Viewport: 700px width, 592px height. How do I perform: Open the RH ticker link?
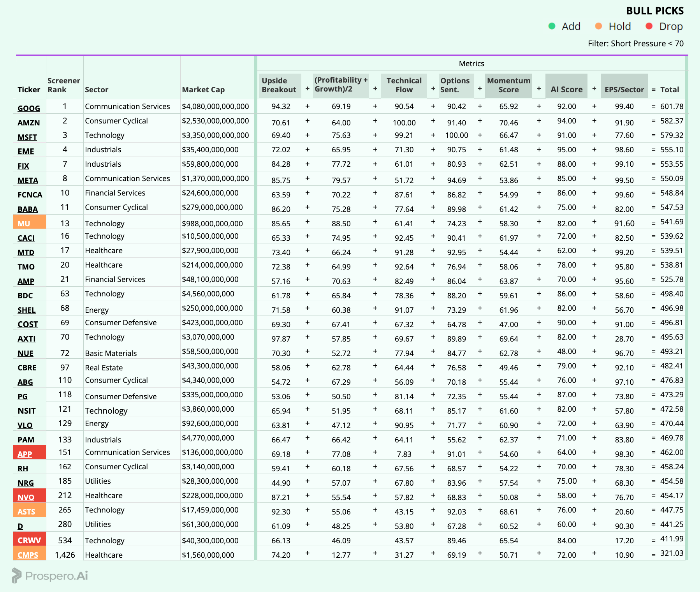pos(23,469)
